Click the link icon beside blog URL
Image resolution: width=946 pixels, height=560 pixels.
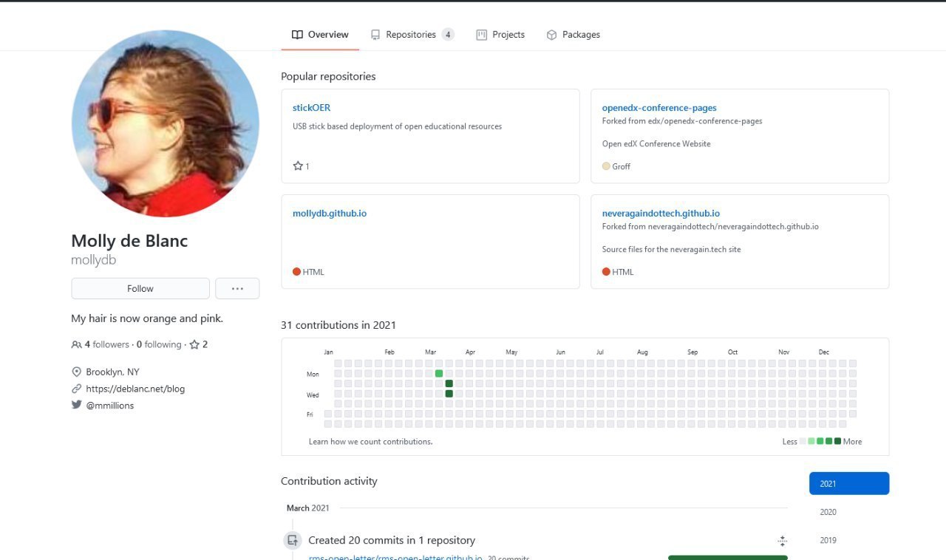click(x=76, y=389)
